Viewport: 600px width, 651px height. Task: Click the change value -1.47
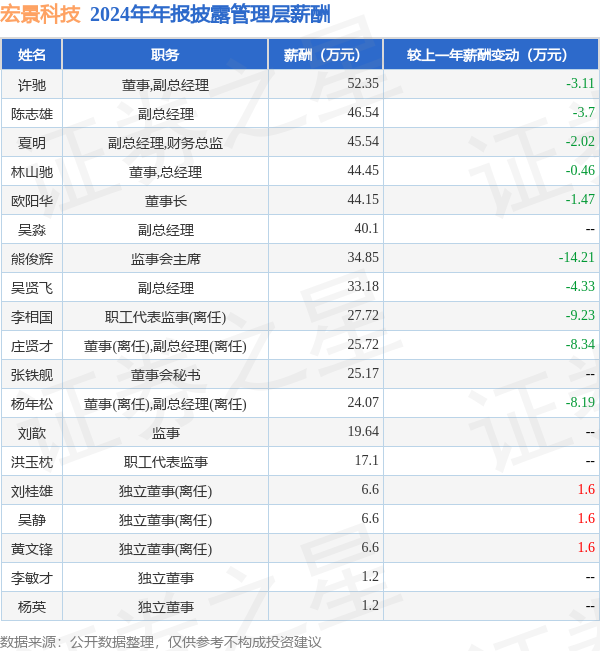click(580, 199)
